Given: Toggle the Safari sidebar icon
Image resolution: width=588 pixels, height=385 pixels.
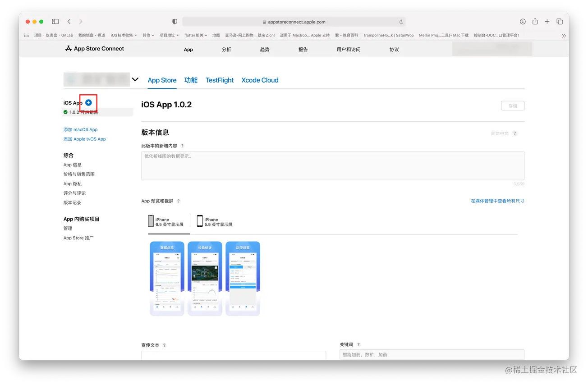Looking at the screenshot, I should (55, 21).
